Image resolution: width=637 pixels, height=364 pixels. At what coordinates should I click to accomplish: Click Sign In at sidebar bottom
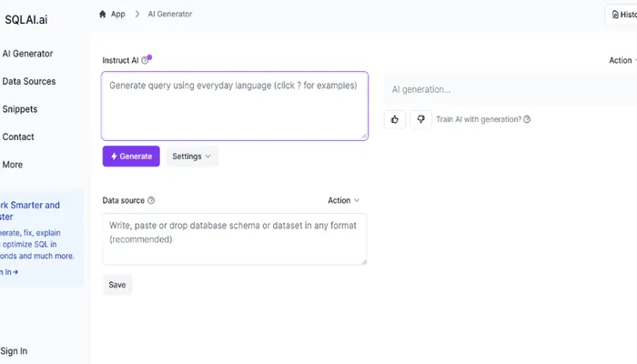click(14, 350)
